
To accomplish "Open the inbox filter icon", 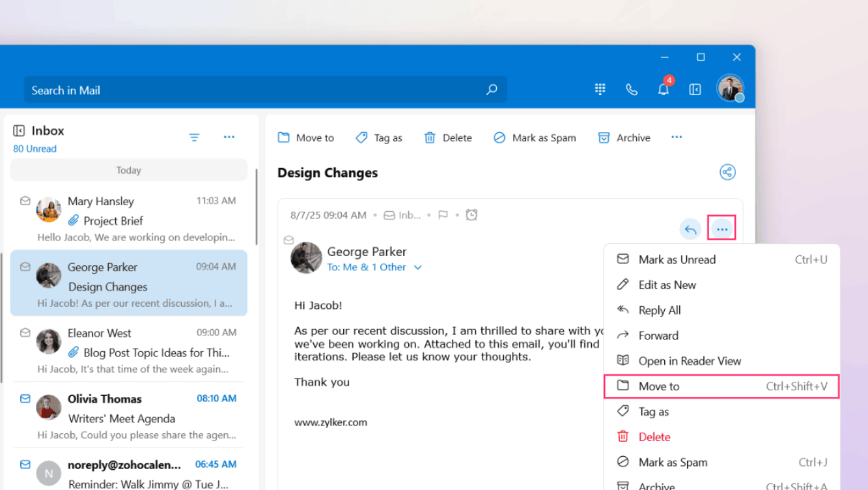I will tap(194, 137).
